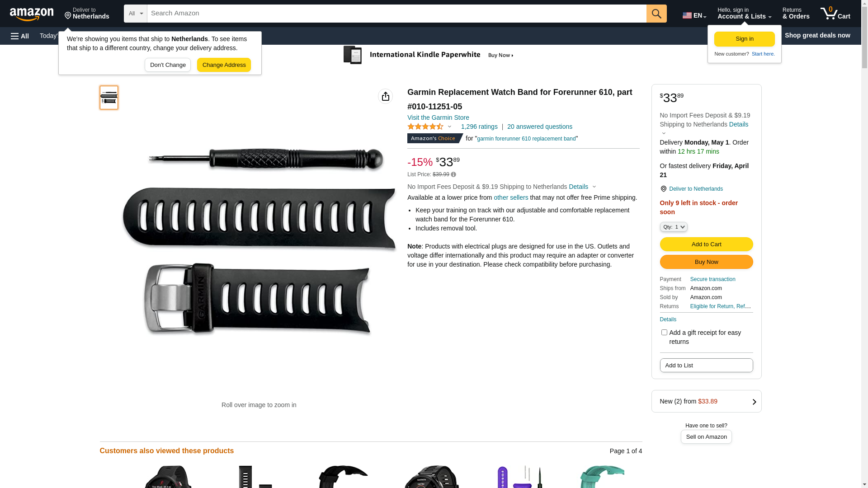868x488 pixels.
Task: Open Returns & Orders menu
Action: pyautogui.click(x=796, y=14)
